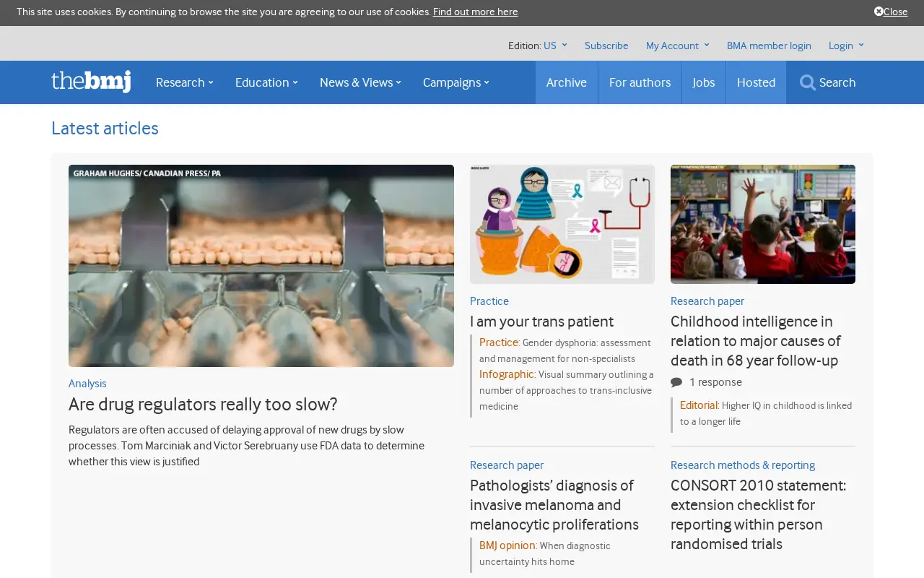
Task: Click the Subscribe link
Action: tap(606, 46)
